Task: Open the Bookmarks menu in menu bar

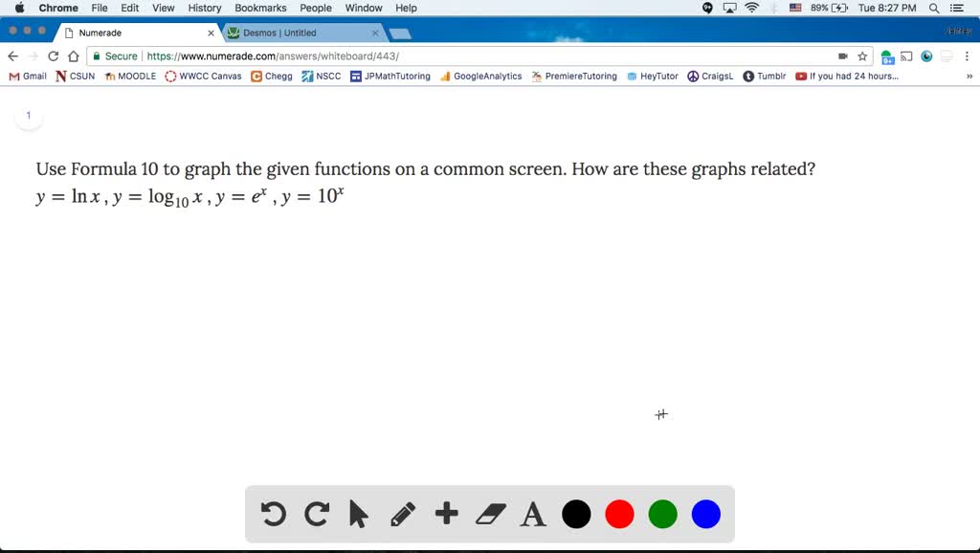Action: pyautogui.click(x=260, y=8)
